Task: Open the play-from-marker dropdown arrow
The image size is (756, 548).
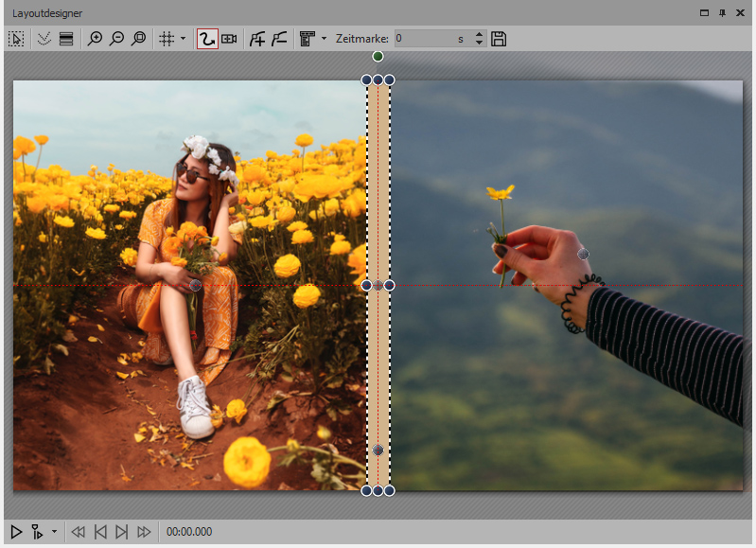Action: (x=54, y=532)
